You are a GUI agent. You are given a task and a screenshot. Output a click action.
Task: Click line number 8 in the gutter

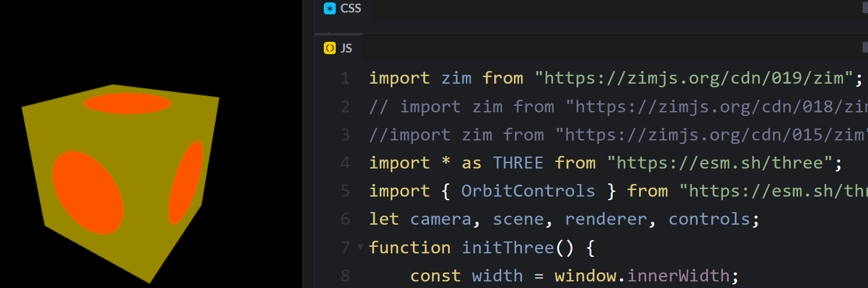coord(345,275)
